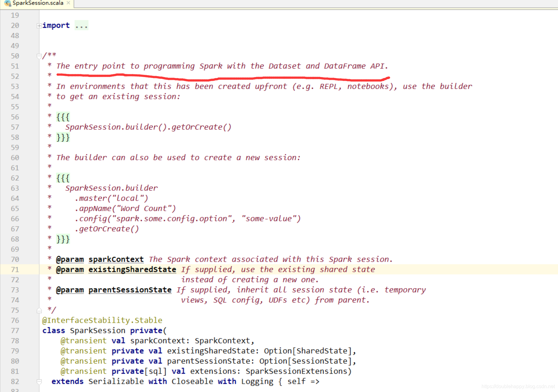This screenshot has width=558, height=392.
Task: Click '.getOrCreate()' on line 67
Action: tap(107, 229)
